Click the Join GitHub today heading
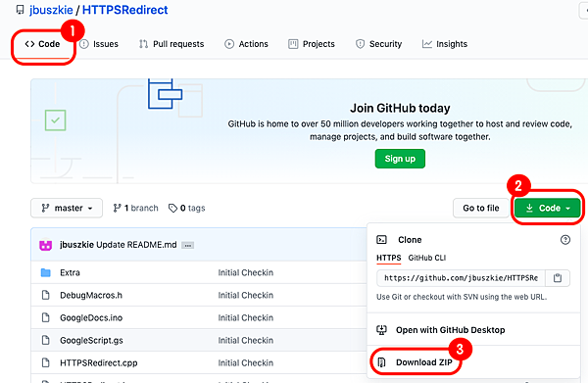This screenshot has width=588, height=383. click(400, 109)
